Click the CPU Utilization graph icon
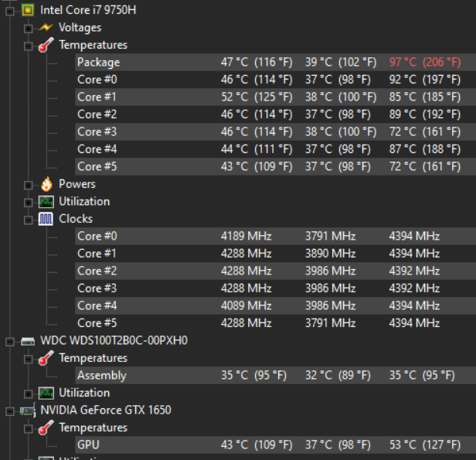 point(46,202)
